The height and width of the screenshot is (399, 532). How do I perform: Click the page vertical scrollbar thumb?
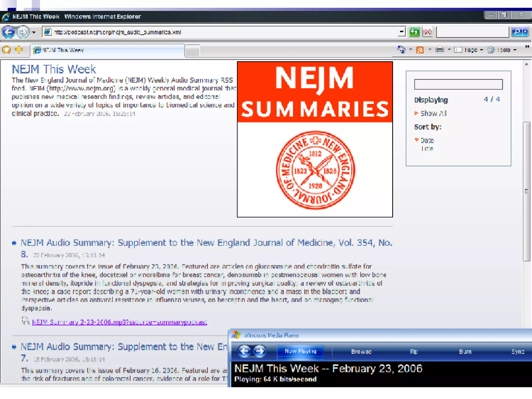point(527,191)
